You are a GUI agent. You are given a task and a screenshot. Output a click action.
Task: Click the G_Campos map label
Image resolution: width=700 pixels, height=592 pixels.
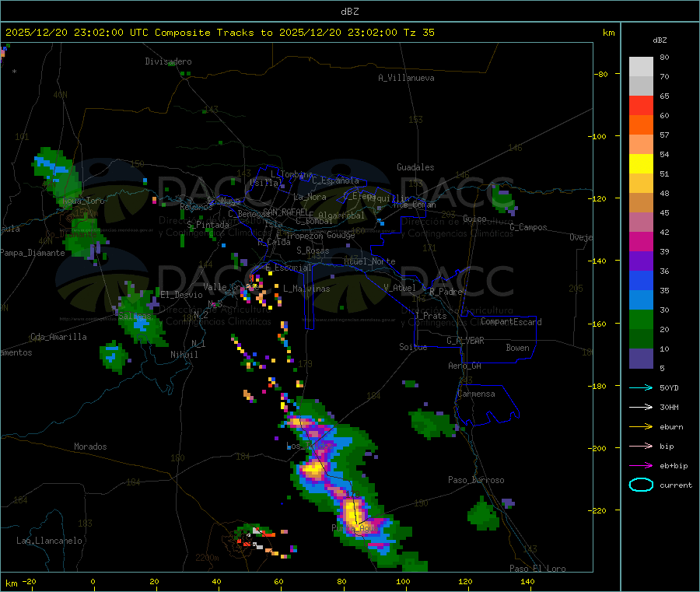tap(528, 227)
